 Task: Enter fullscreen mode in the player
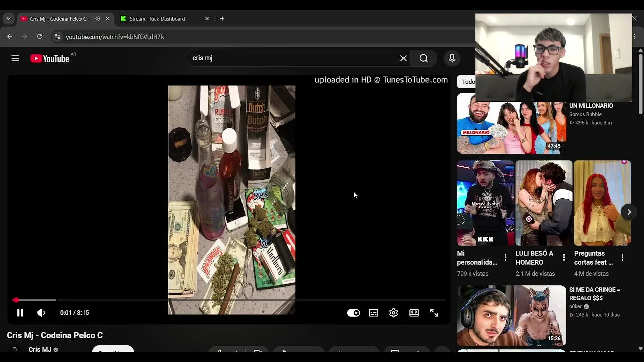point(434,313)
